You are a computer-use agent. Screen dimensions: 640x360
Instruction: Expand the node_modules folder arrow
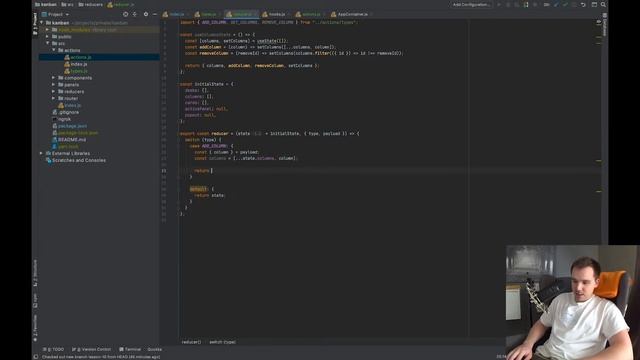point(48,30)
